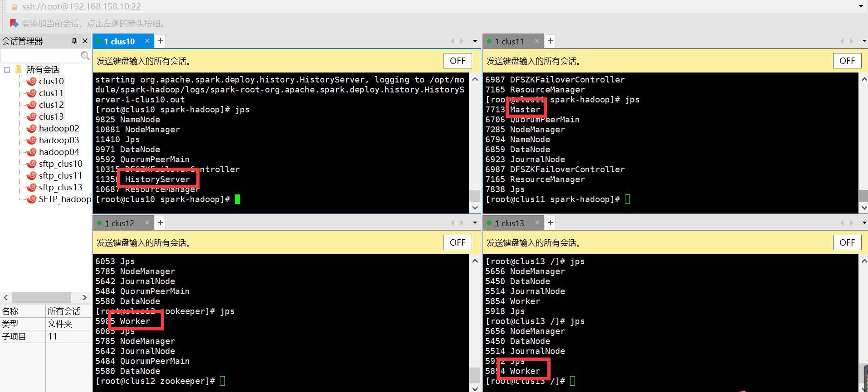Open session clus12 in the tree
Screen dimensions: 868x392
pyautogui.click(x=51, y=105)
